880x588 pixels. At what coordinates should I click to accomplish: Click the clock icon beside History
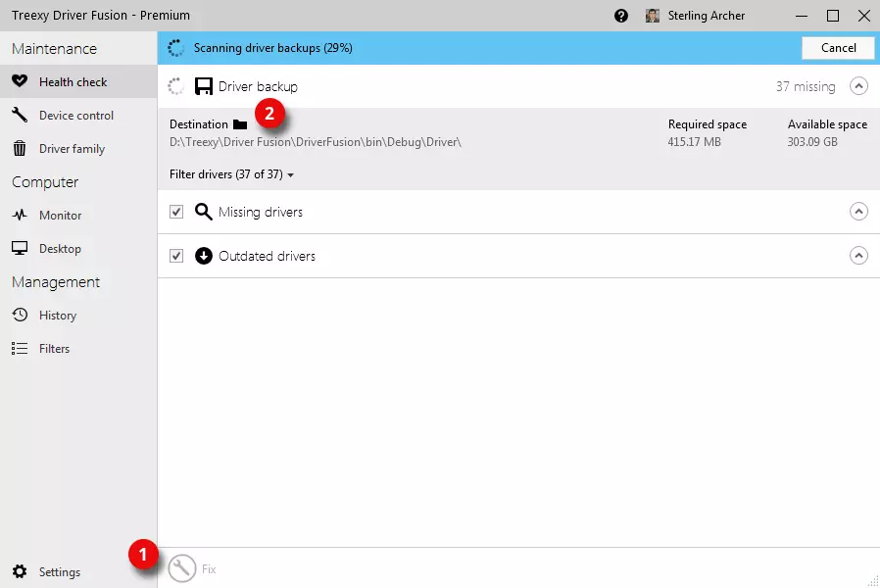[x=20, y=315]
